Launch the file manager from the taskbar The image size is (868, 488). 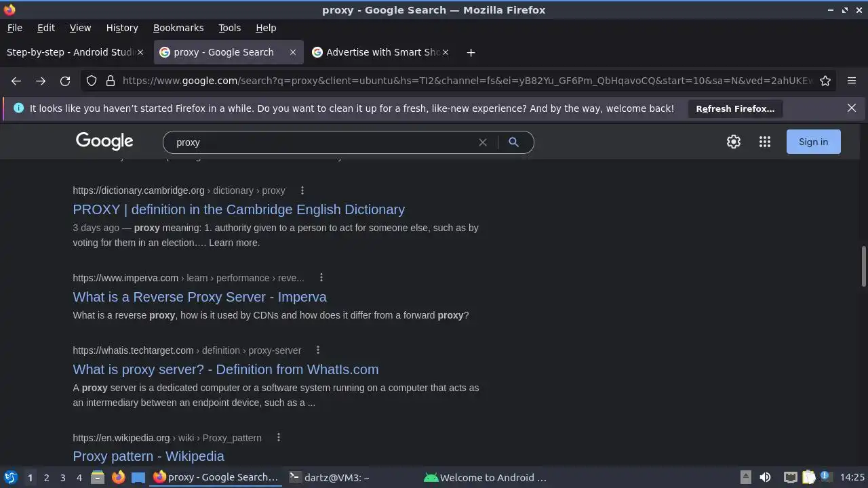coord(98,478)
